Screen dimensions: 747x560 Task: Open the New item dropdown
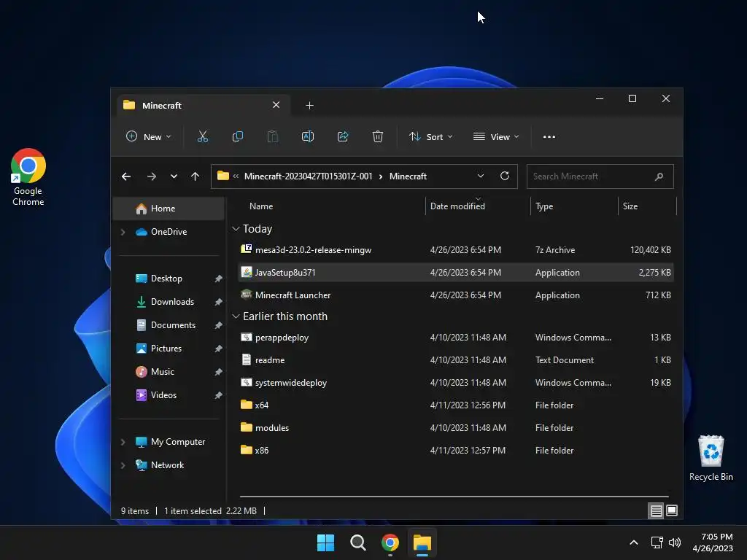148,136
